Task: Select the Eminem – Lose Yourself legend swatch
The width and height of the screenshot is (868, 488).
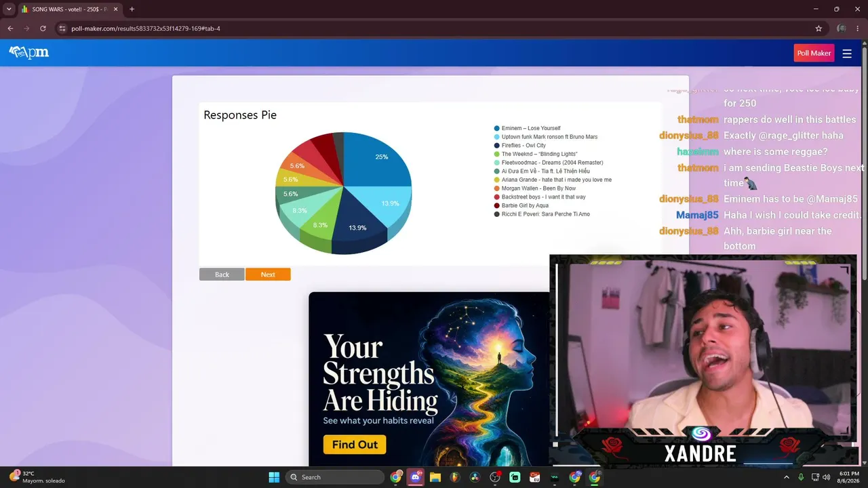Action: pyautogui.click(x=497, y=128)
